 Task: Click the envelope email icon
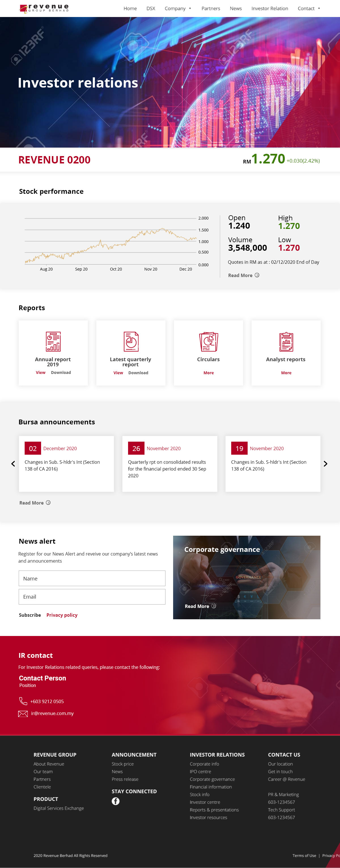click(23, 713)
